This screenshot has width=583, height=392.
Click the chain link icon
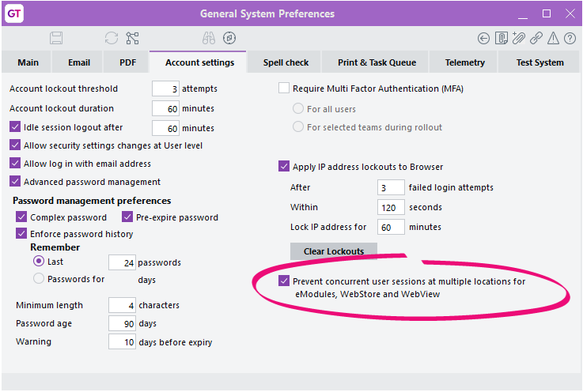coord(536,38)
